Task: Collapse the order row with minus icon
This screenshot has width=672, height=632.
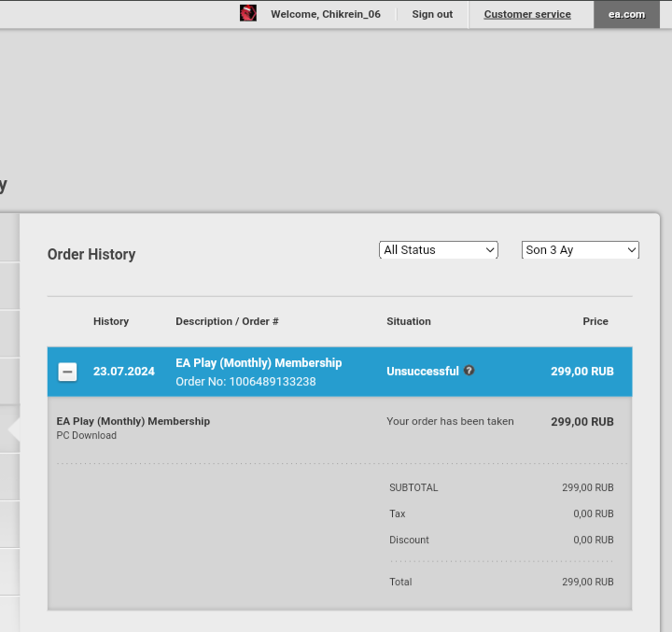Action: tap(67, 372)
